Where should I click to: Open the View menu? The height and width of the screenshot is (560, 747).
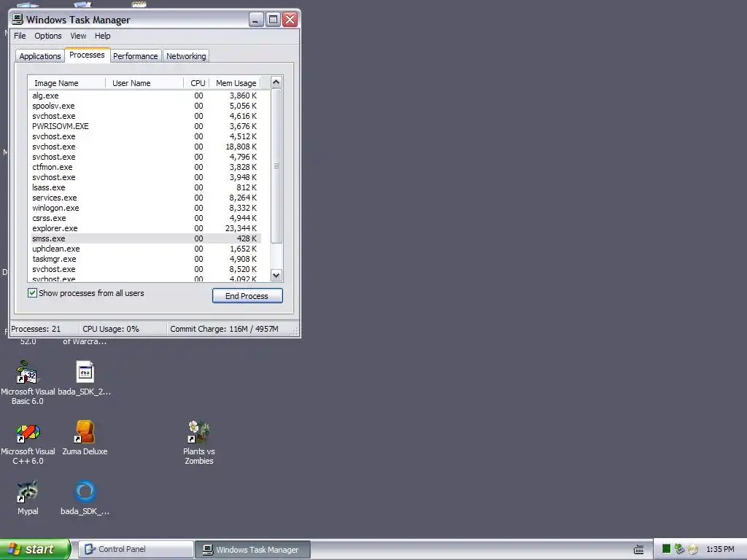point(78,36)
